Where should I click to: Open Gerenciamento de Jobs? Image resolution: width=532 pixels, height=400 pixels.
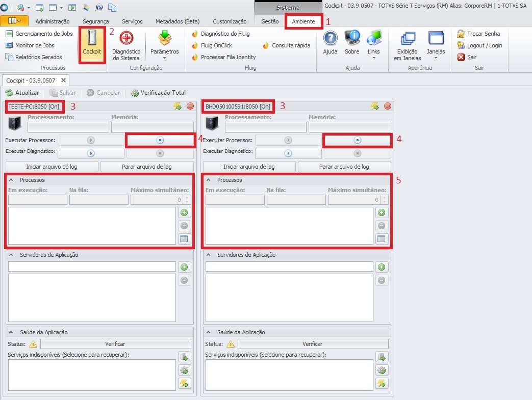click(39, 34)
